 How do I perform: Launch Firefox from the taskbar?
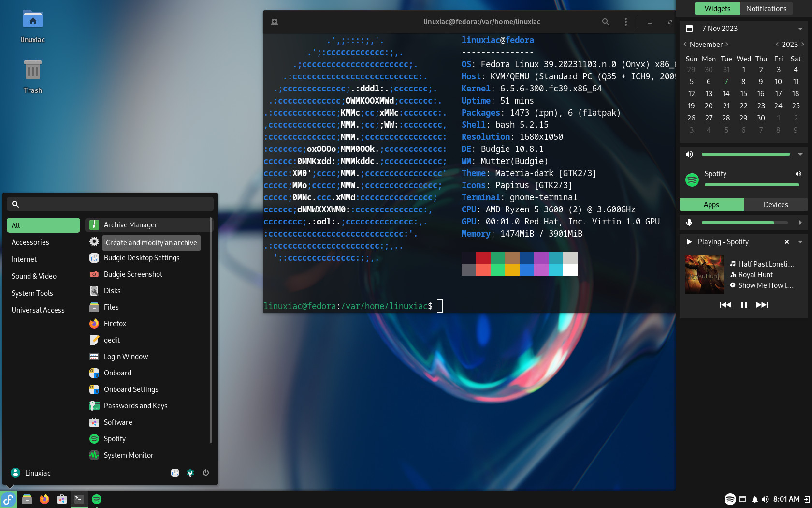[44, 499]
